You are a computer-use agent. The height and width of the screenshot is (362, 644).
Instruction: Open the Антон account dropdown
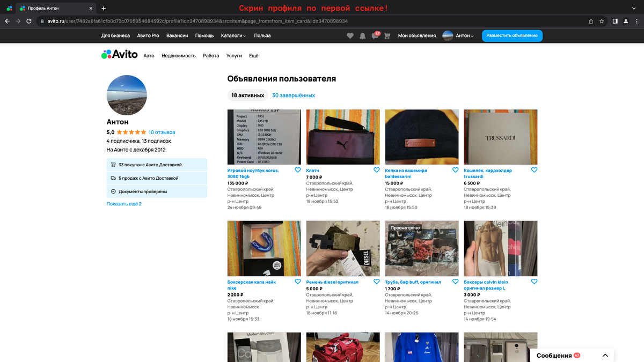click(x=464, y=35)
